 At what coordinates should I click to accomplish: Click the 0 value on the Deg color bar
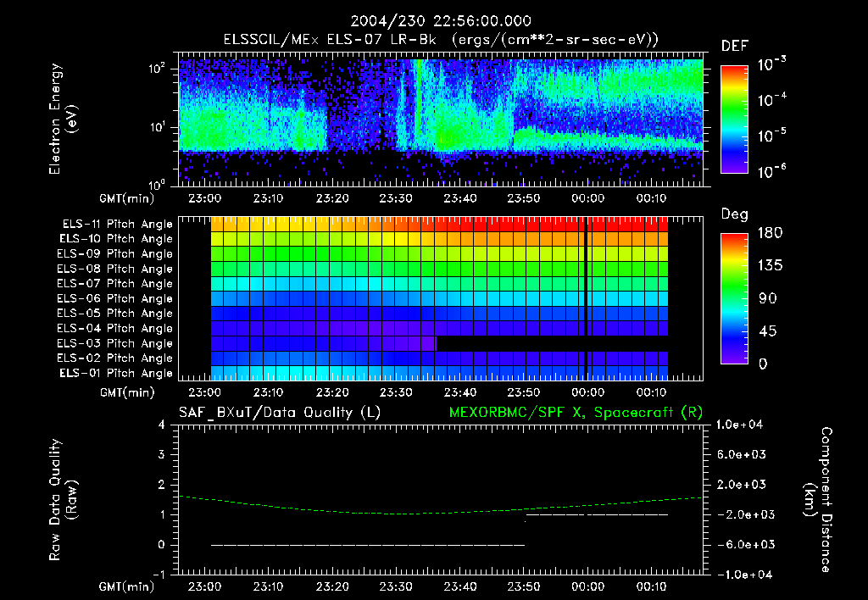click(x=763, y=364)
